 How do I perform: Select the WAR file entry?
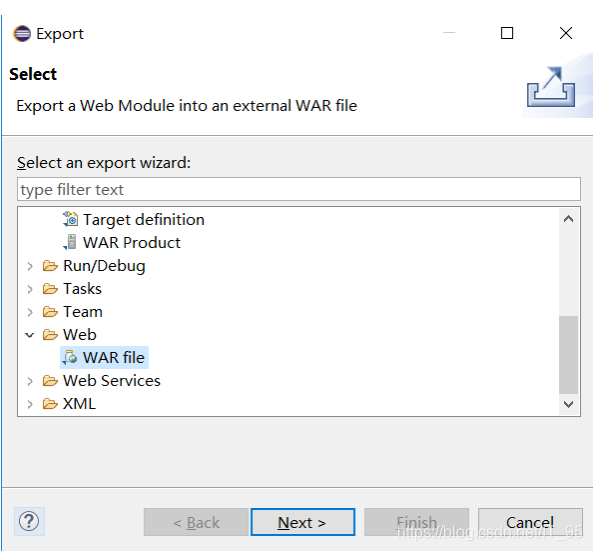[x=113, y=357]
